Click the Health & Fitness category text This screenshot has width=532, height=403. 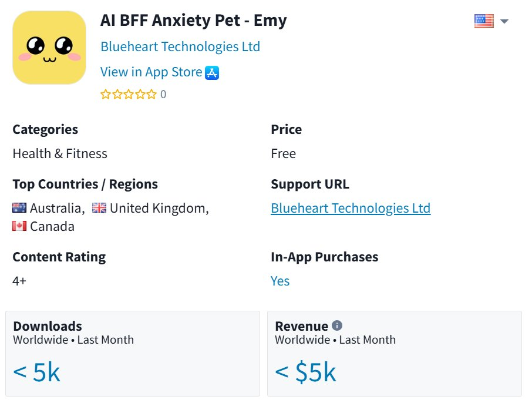click(60, 154)
